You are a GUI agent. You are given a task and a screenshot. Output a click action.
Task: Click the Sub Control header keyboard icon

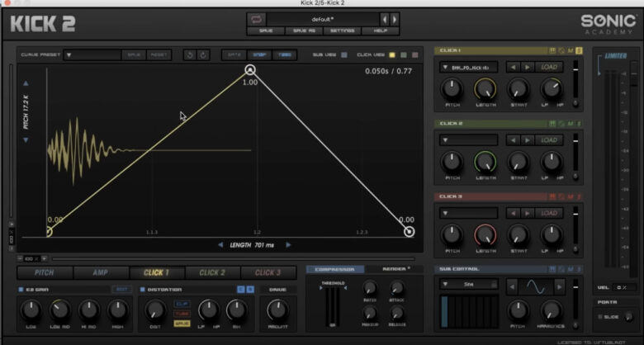(x=552, y=269)
